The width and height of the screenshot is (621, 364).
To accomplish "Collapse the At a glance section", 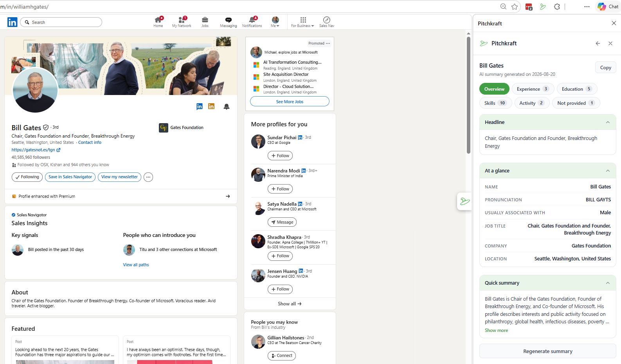I will (x=608, y=171).
